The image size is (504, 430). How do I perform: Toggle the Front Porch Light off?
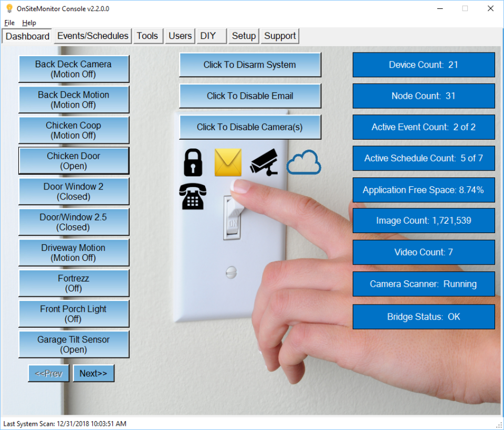pyautogui.click(x=73, y=313)
